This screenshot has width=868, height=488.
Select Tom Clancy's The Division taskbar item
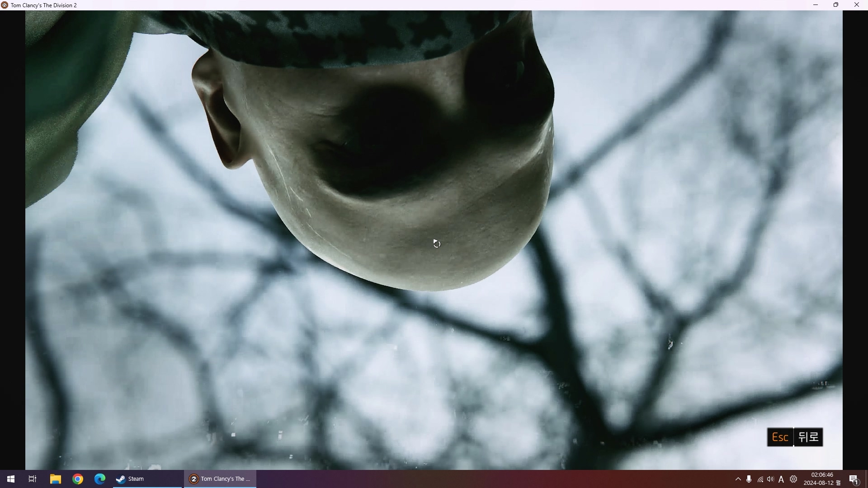click(220, 479)
